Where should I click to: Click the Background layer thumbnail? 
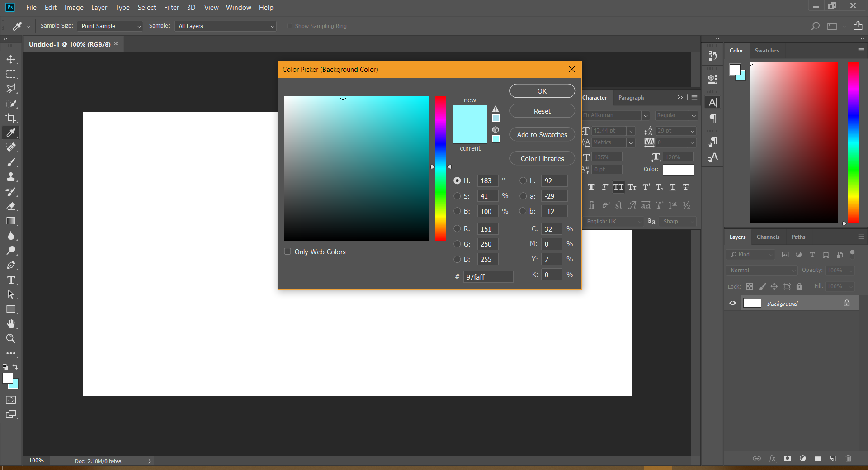click(752, 303)
